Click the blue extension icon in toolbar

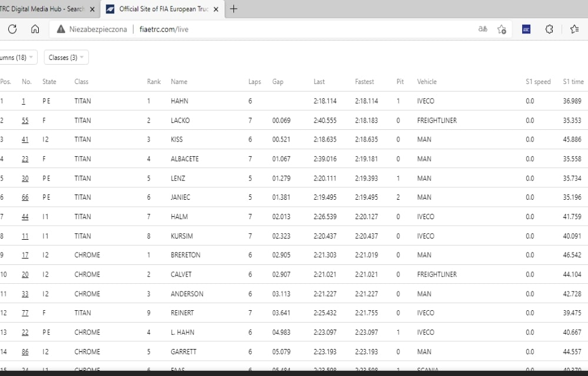coord(526,29)
